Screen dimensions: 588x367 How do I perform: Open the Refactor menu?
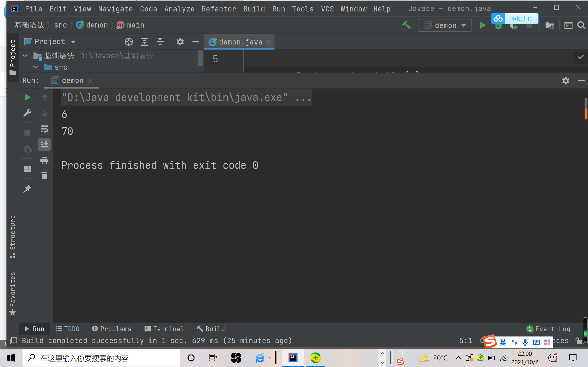219,9
